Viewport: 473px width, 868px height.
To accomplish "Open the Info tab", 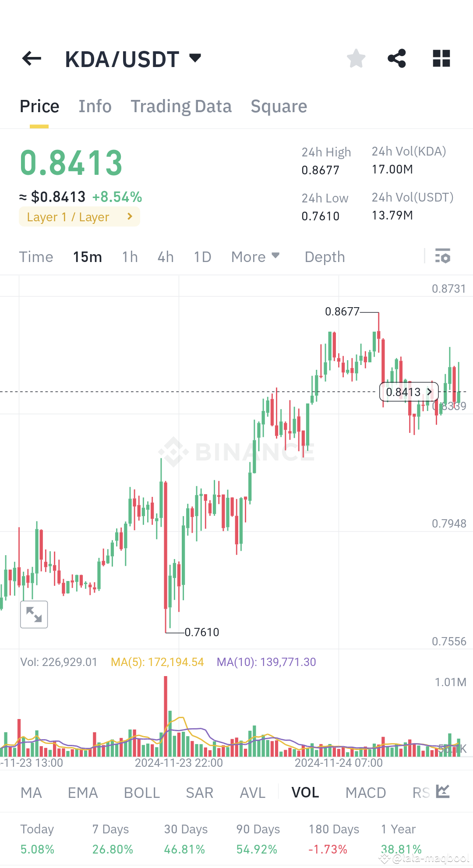I will point(95,106).
